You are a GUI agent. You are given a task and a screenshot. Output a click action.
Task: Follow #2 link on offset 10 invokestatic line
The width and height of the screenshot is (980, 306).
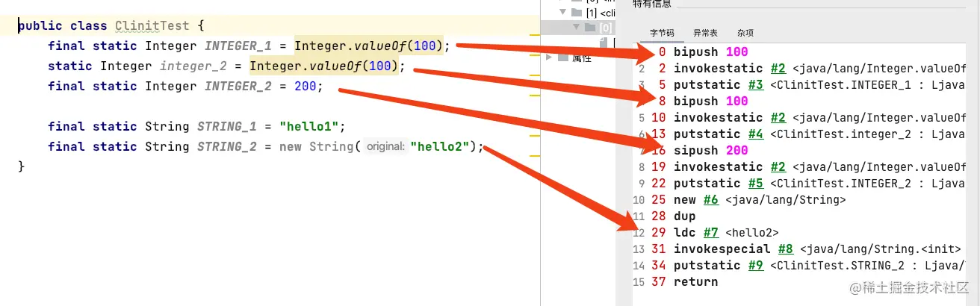point(778,118)
